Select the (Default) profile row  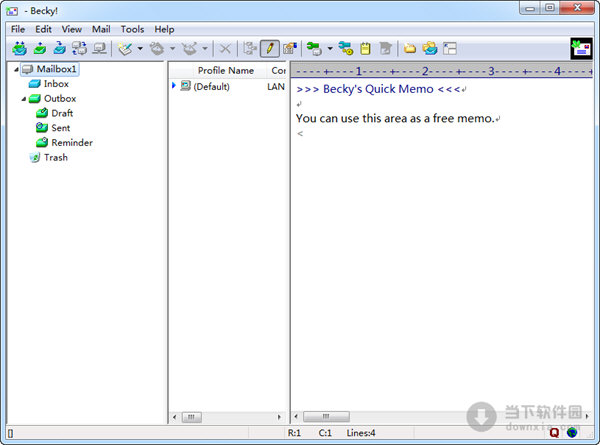coord(228,86)
